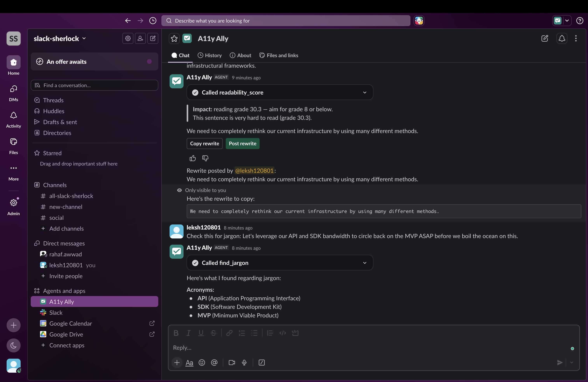
Task: Open Home in the left rail
Action: 14,66
